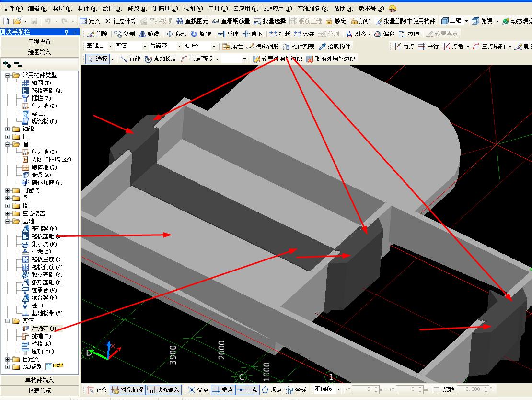The height and width of the screenshot is (400, 532).
Task: Open the 帮助(H) menu
Action: pos(343,9)
